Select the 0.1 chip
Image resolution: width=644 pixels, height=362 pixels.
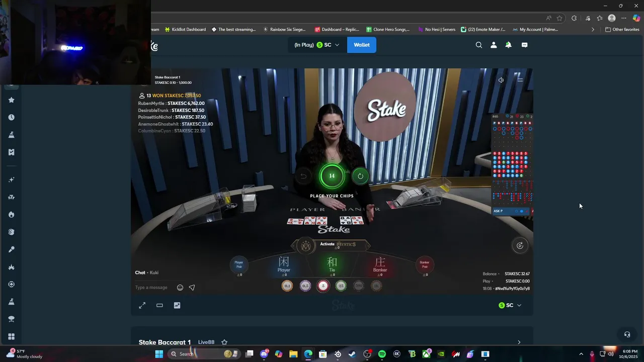(287, 286)
